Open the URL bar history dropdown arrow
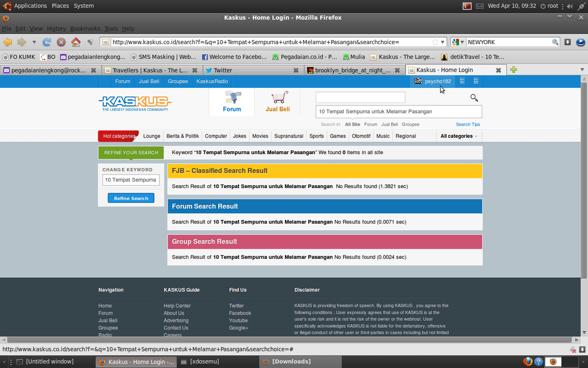The height and width of the screenshot is (368, 588). (x=443, y=42)
